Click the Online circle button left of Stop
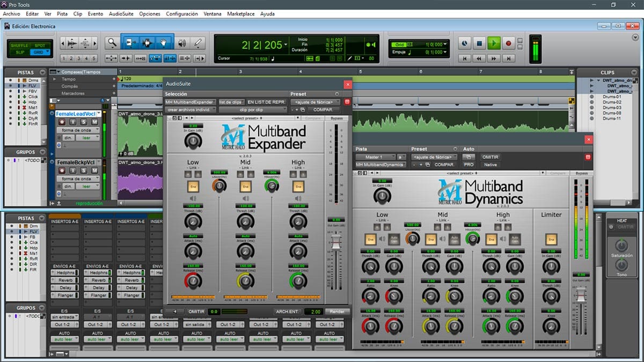 click(x=465, y=43)
